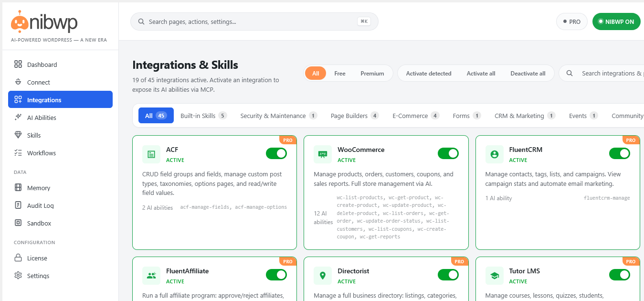Click the PRO plan pill in header
The image size is (644, 301).
572,21
